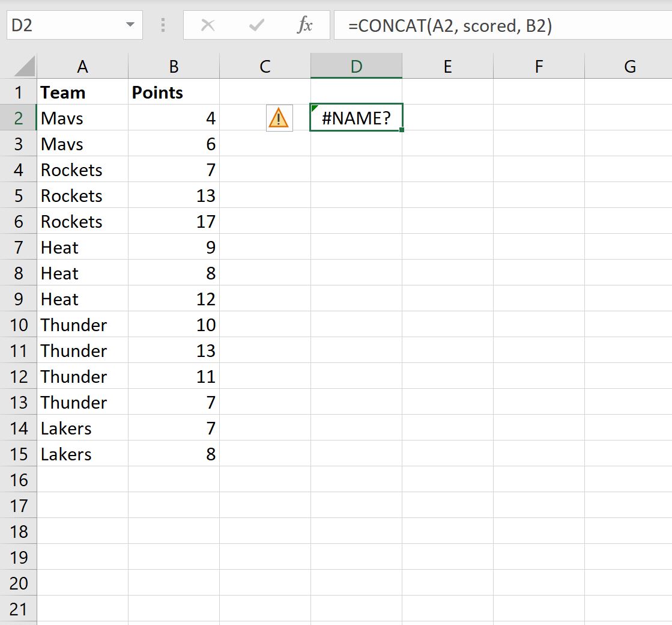Select column D header

pyautogui.click(x=356, y=66)
